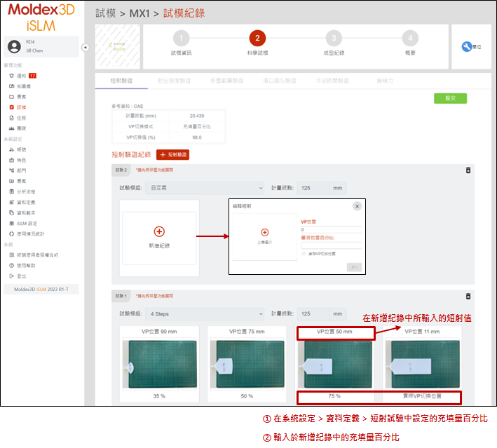Open 資料定義 data definition settings

point(22,203)
